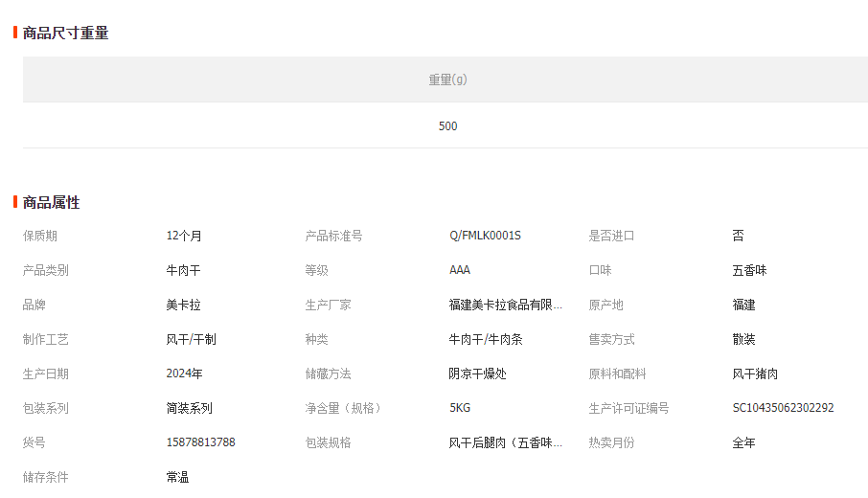The image size is (868, 498).
Task: Click license number SC10435062302292
Action: point(783,409)
